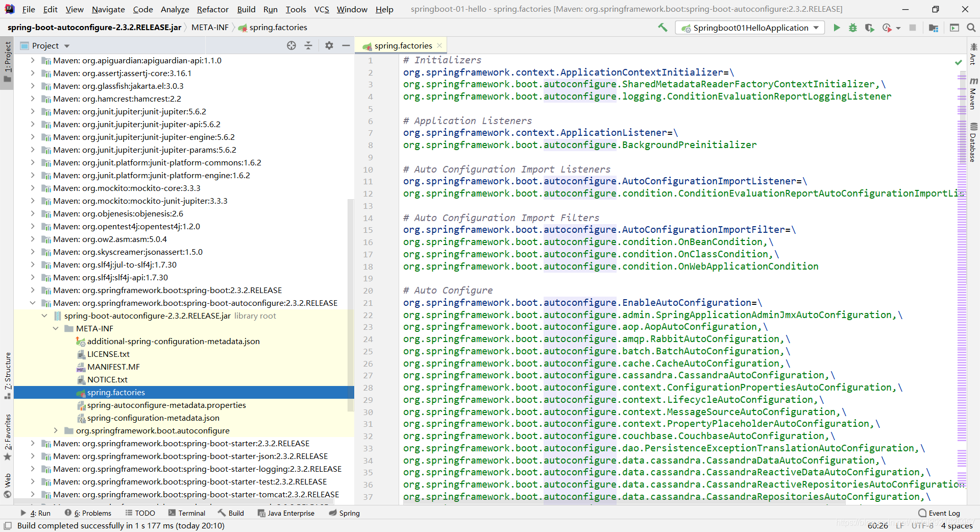The height and width of the screenshot is (532, 980).
Task: Run Springboot01HelloApplication with green play icon
Action: click(x=837, y=28)
